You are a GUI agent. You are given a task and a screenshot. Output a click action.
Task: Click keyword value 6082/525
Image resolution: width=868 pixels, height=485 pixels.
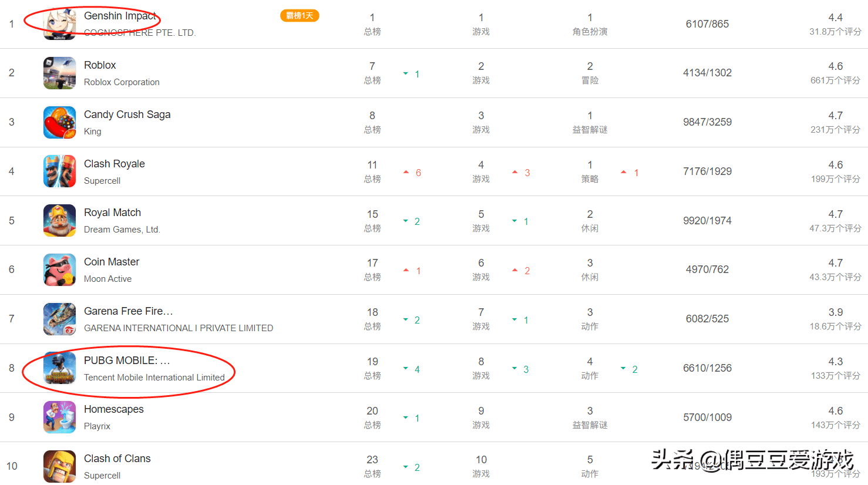[707, 319]
